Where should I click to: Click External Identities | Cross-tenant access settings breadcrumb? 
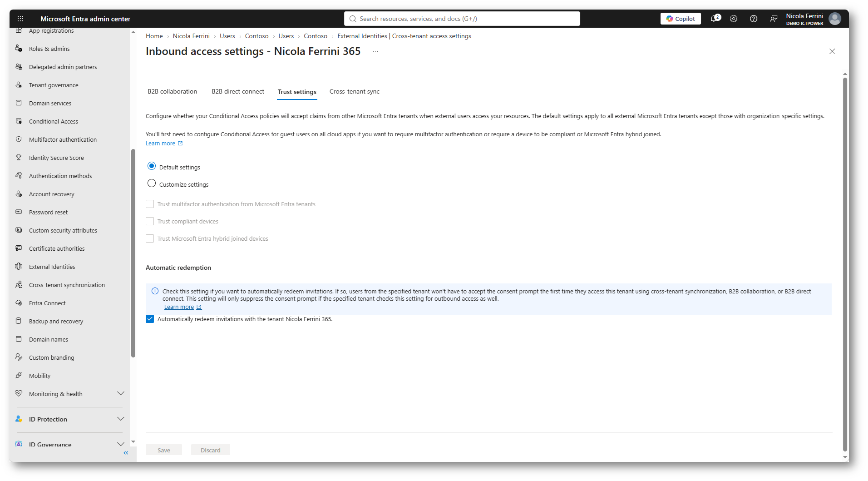pos(404,36)
